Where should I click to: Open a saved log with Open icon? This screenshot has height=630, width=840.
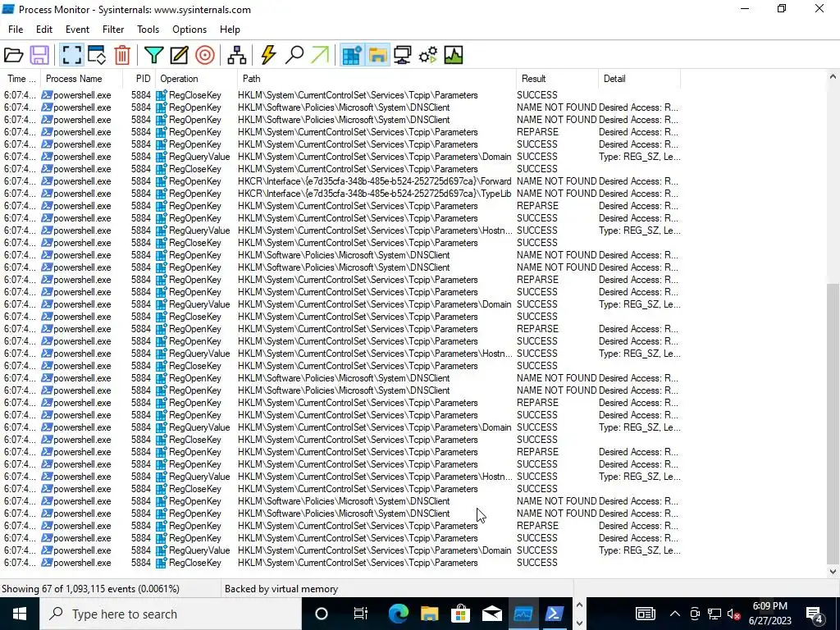13,55
